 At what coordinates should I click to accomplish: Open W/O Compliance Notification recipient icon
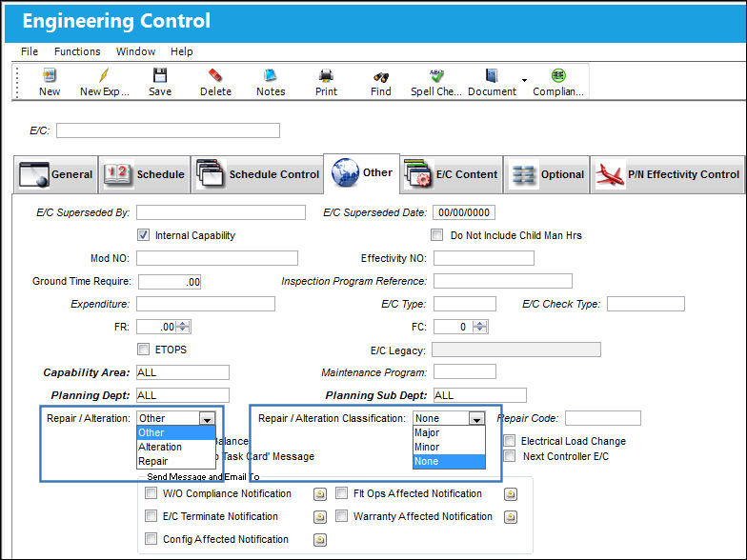[320, 494]
